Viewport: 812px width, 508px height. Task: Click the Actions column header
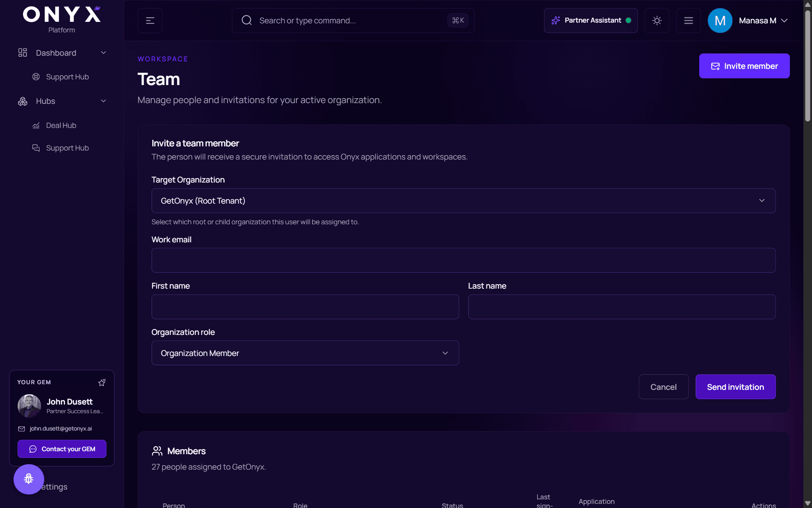[764, 505]
